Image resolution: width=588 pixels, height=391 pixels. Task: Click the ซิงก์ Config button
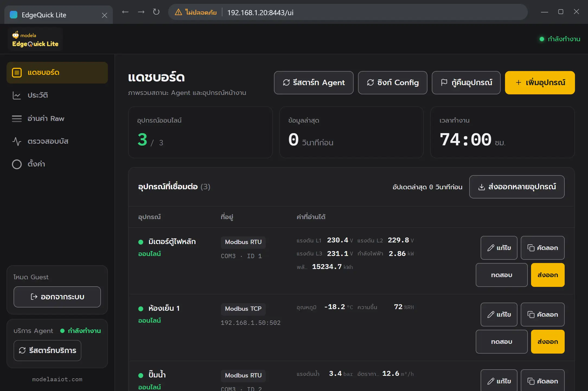(392, 83)
